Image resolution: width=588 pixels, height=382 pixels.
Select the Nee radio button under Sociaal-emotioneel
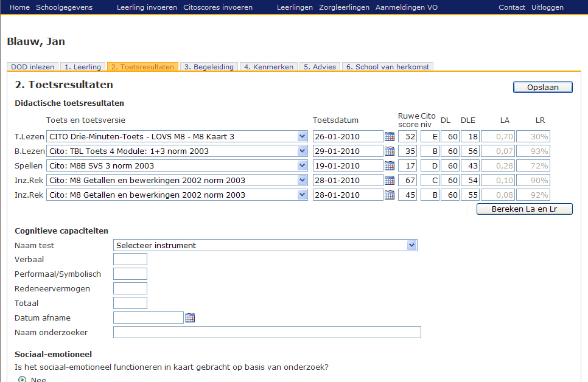(22, 380)
